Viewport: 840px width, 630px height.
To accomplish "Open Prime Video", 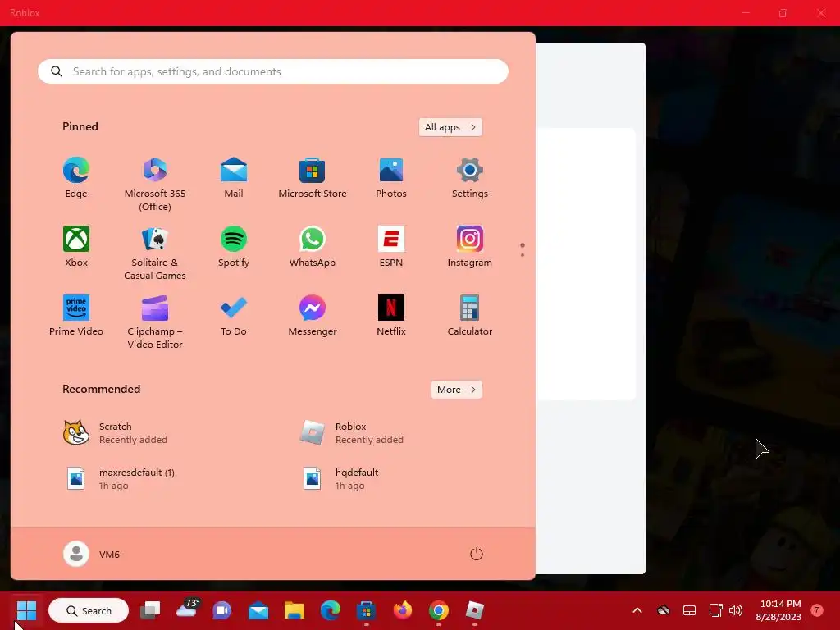I will click(76, 316).
